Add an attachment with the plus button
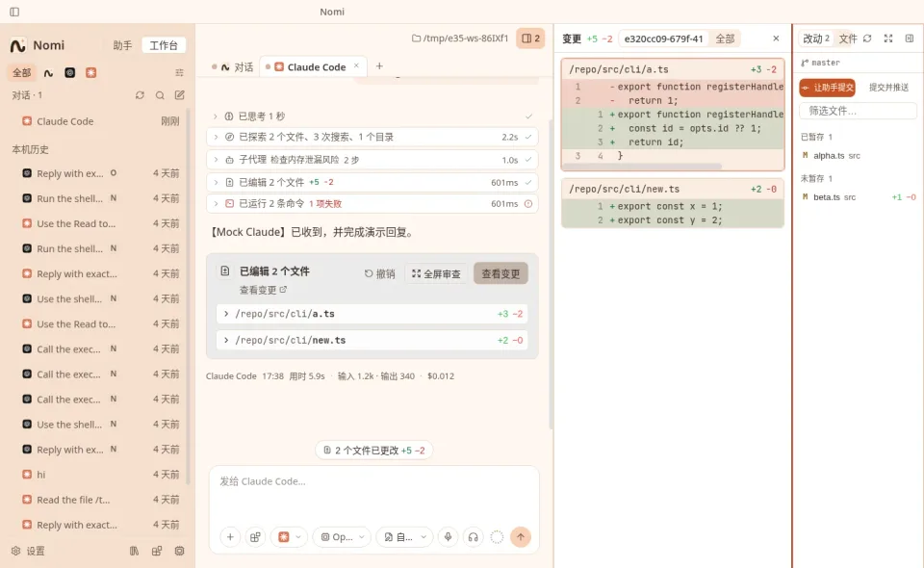Viewport: 924px width, 568px height. [x=230, y=537]
